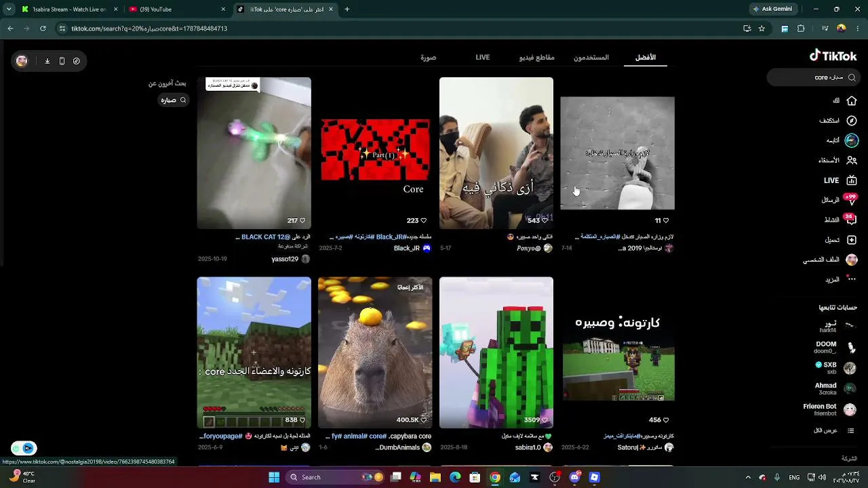The image size is (868, 488).
Task: Open a new Chrome tab
Action: click(347, 9)
